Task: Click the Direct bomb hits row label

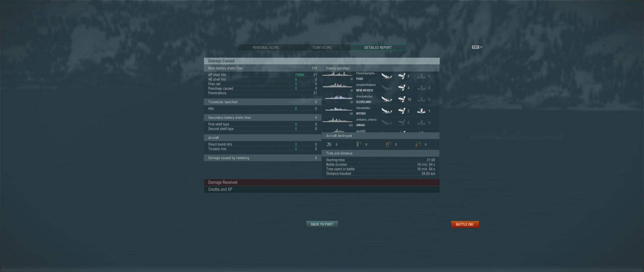Action: point(220,144)
